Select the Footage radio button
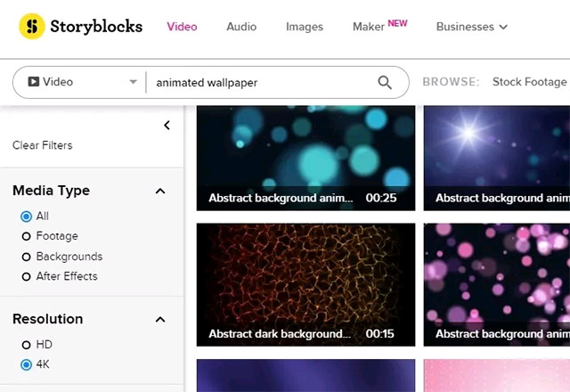The height and width of the screenshot is (392, 570). pyautogui.click(x=27, y=236)
